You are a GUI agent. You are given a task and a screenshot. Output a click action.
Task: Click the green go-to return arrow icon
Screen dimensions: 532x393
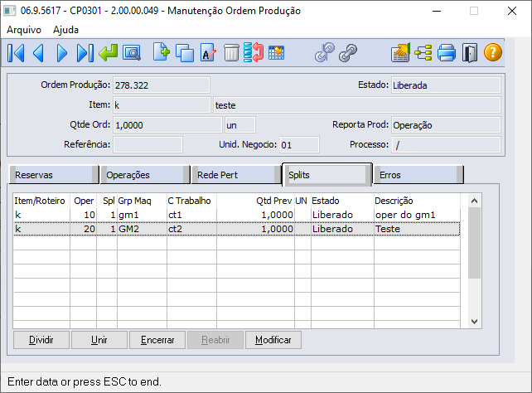point(109,53)
